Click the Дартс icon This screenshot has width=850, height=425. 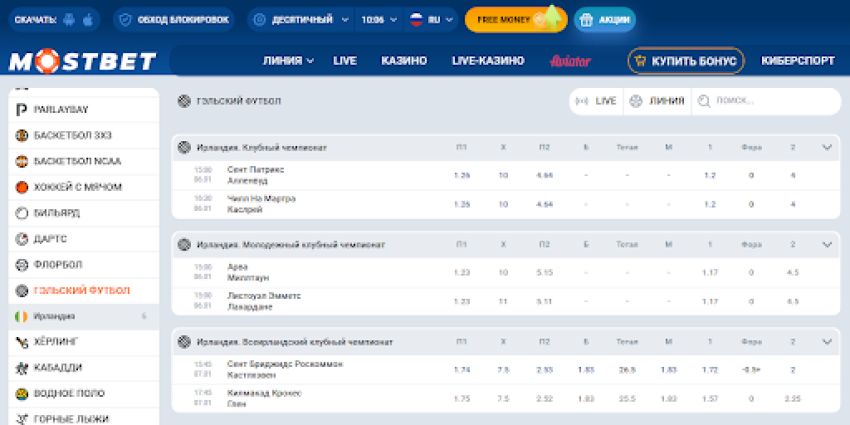[x=22, y=239]
